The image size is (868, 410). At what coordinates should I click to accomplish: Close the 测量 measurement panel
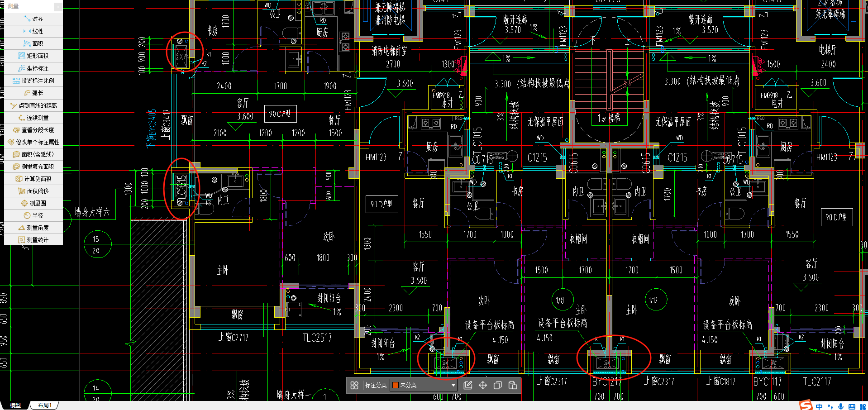(x=58, y=6)
